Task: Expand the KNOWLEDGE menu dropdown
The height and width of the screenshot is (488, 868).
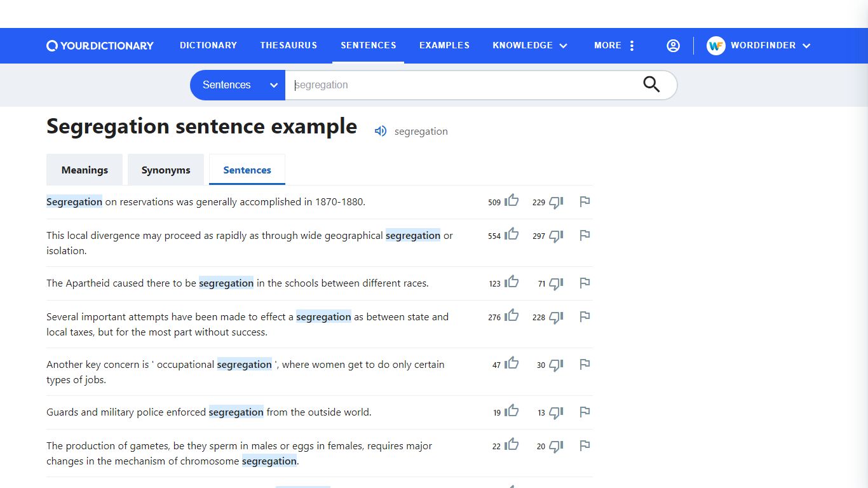Action: tap(530, 46)
